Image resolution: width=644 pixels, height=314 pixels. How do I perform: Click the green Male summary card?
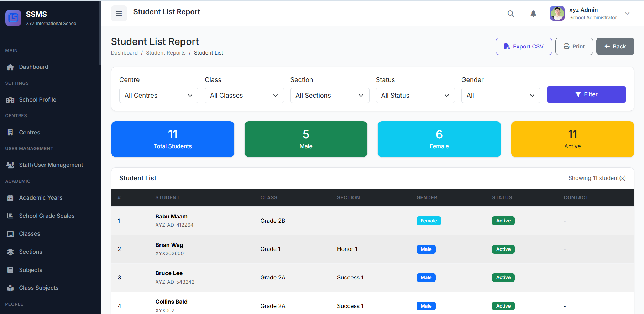(306, 139)
